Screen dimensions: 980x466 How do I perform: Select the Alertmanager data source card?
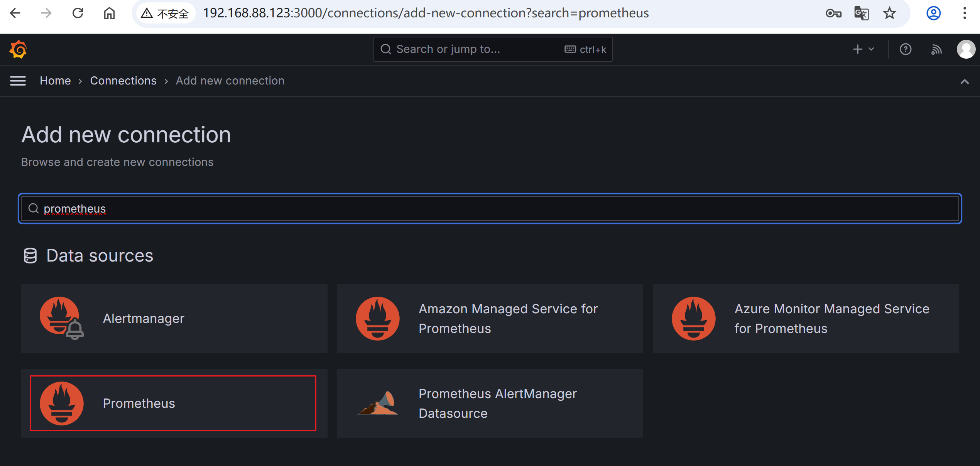coord(174,319)
